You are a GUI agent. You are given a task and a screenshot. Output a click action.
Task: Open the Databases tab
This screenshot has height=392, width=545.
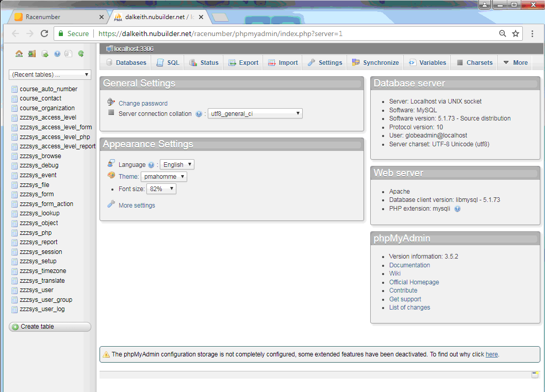pyautogui.click(x=126, y=63)
